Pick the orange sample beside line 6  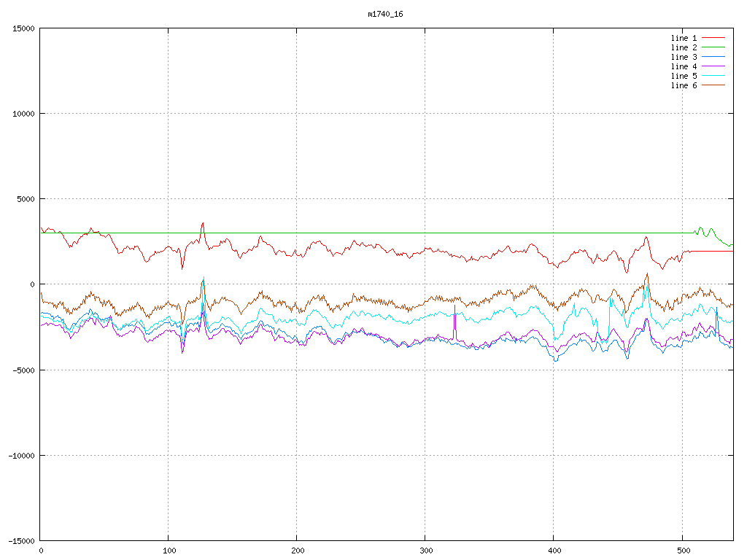coord(713,85)
